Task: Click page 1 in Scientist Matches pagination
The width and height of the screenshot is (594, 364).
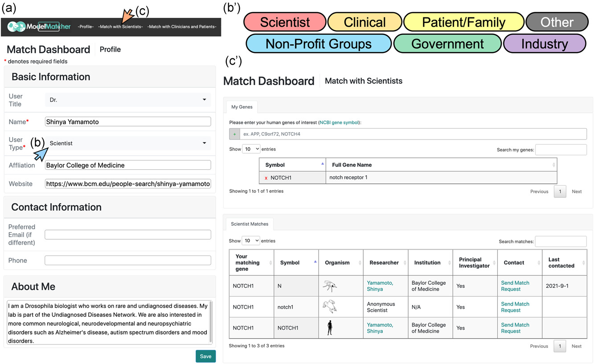Action: pyautogui.click(x=560, y=346)
